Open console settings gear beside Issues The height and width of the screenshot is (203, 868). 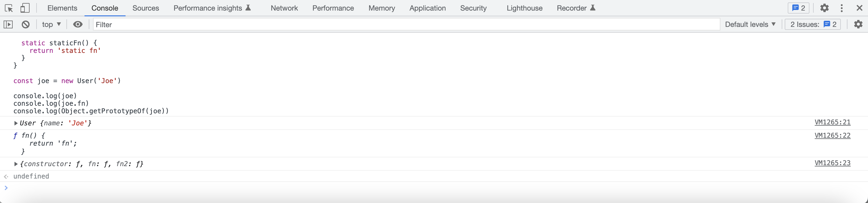tap(858, 24)
